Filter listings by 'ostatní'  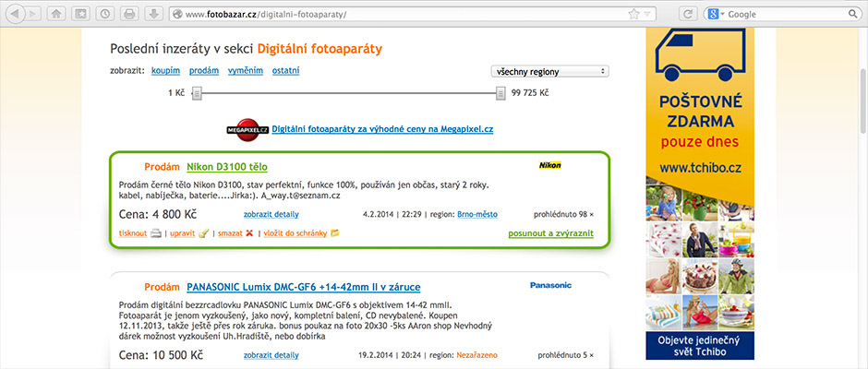285,71
